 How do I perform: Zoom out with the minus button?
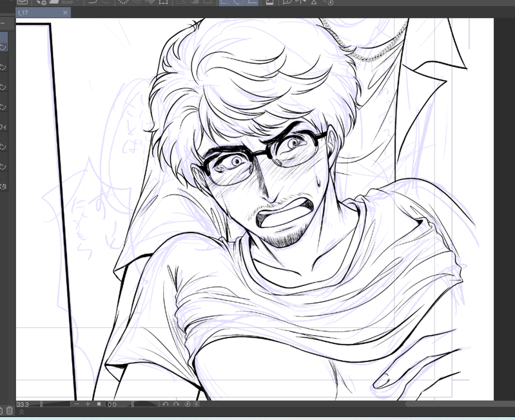pyautogui.click(x=77, y=404)
